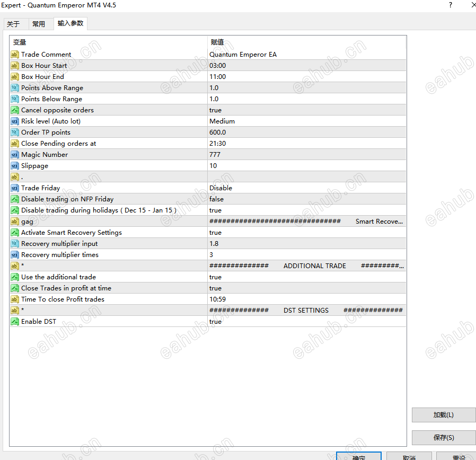
Task: Click the bool icon beside Disable trading during holidays
Action: [14, 210]
